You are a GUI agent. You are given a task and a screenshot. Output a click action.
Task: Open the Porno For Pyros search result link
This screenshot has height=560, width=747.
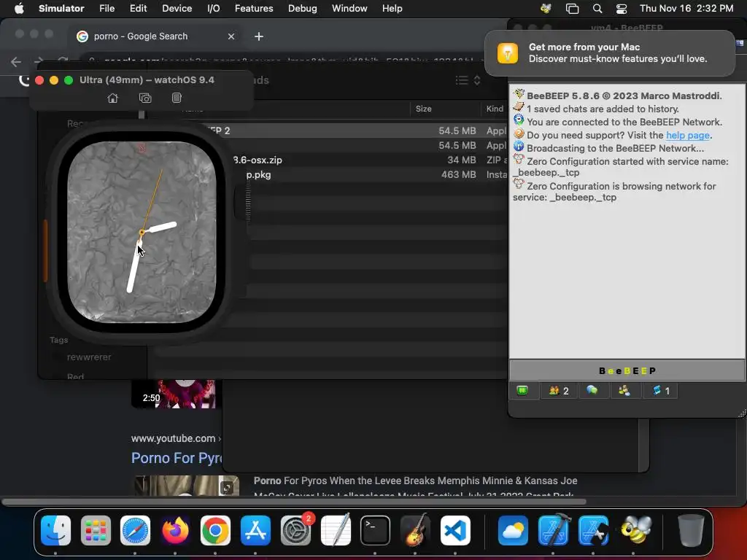(177, 458)
